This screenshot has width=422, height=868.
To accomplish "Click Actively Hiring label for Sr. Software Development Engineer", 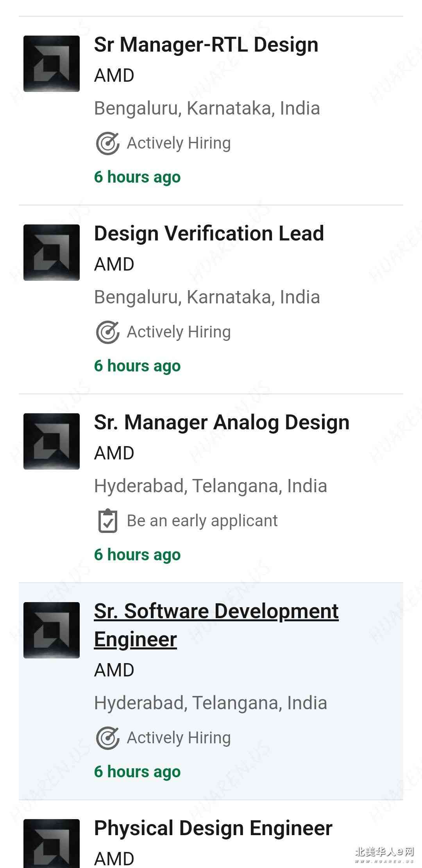I will pyautogui.click(x=179, y=738).
